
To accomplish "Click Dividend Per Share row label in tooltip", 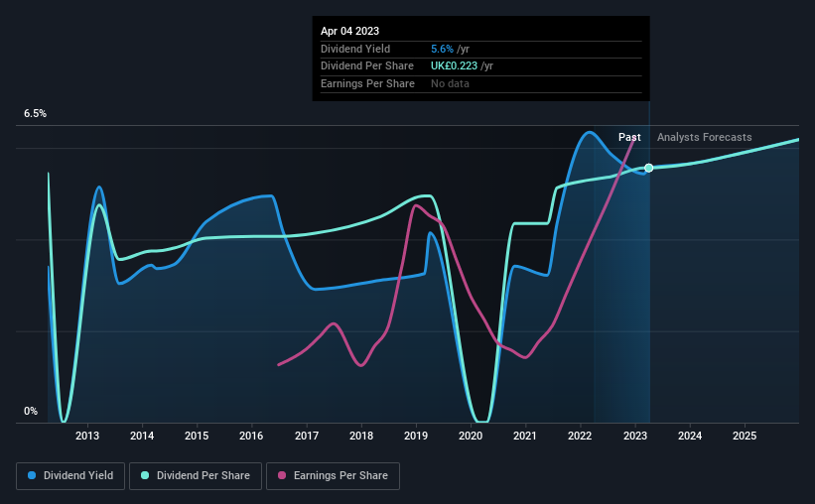I will (x=367, y=66).
